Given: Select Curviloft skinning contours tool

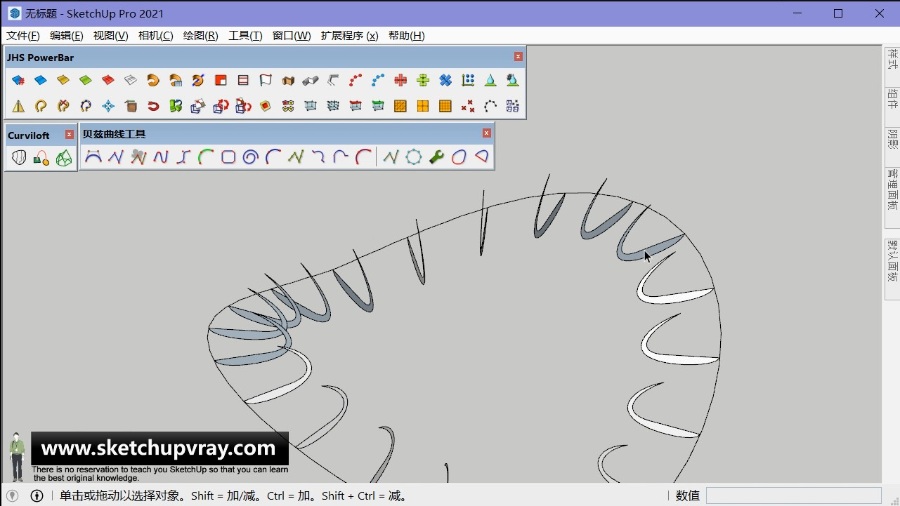Looking at the screenshot, I should click(64, 157).
